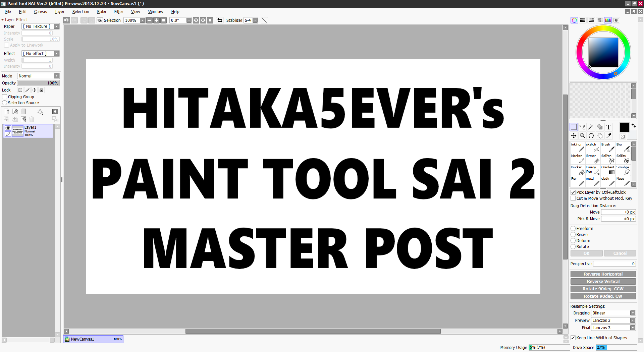The height and width of the screenshot is (352, 644).
Task: Create a new normal layer
Action: [x=6, y=112]
